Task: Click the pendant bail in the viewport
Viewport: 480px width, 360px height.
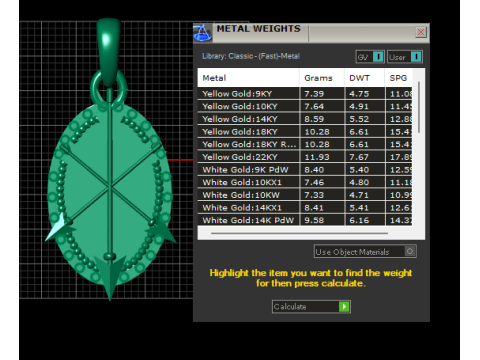Action: click(x=109, y=52)
